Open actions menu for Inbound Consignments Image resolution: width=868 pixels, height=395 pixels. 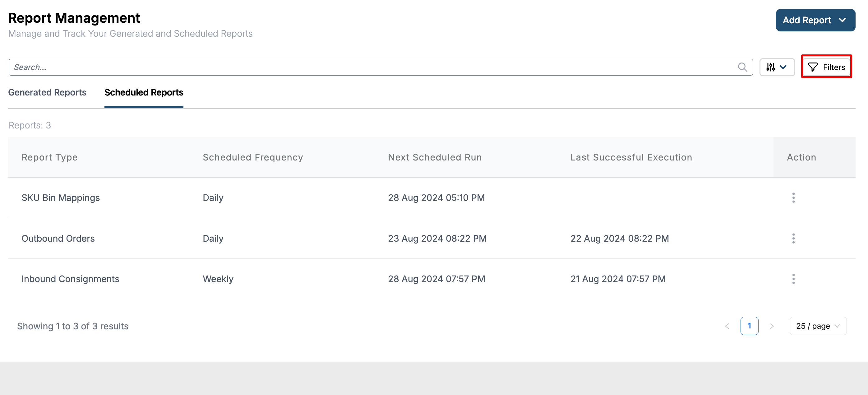pyautogui.click(x=793, y=279)
